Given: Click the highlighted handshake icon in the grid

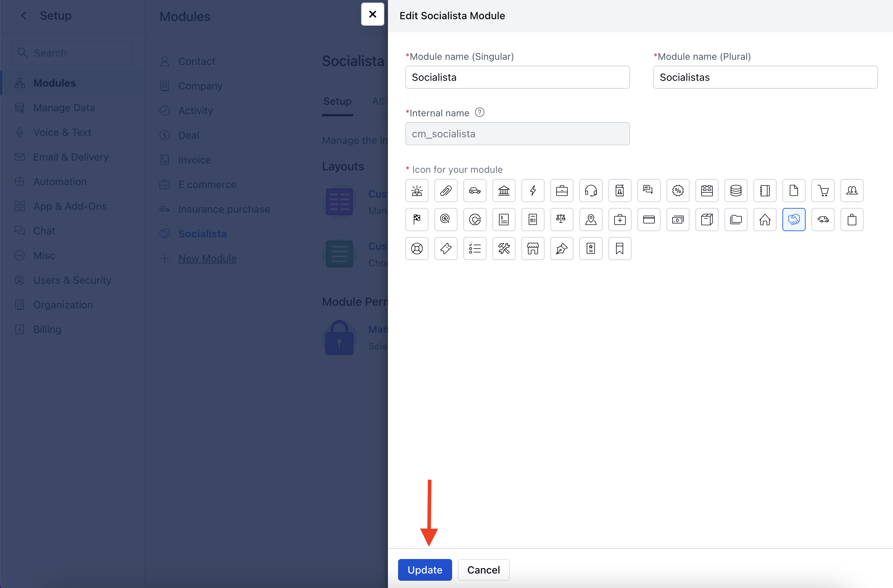Looking at the screenshot, I should [x=794, y=220].
